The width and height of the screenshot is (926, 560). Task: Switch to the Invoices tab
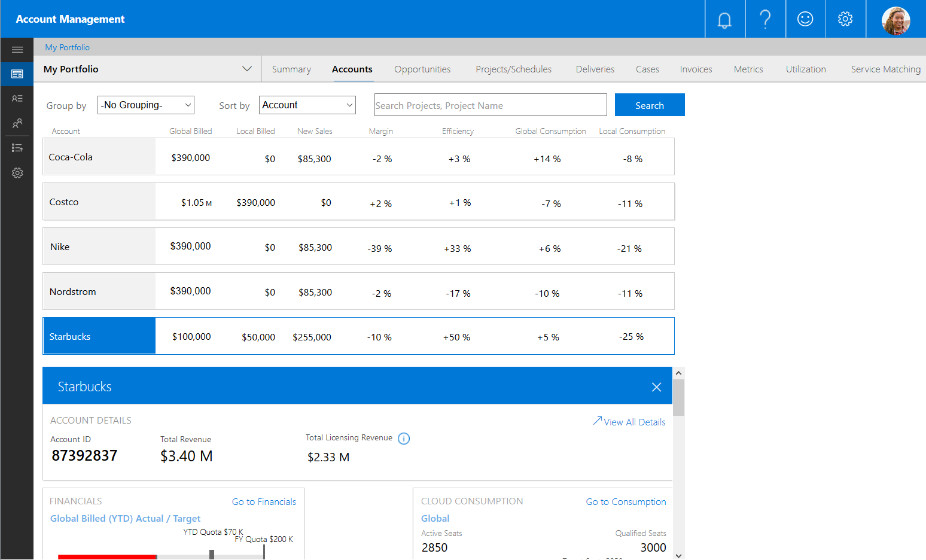pyautogui.click(x=696, y=69)
